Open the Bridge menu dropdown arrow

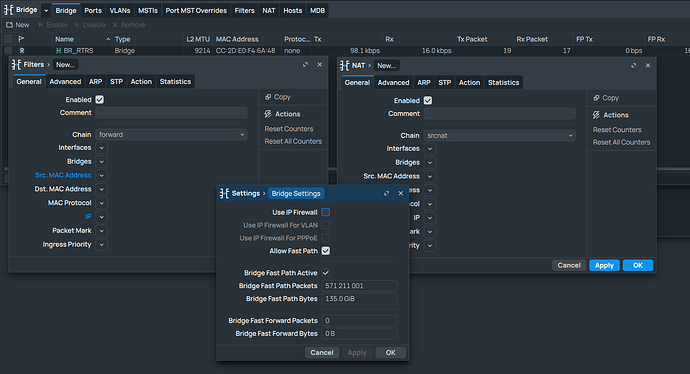pyautogui.click(x=46, y=11)
